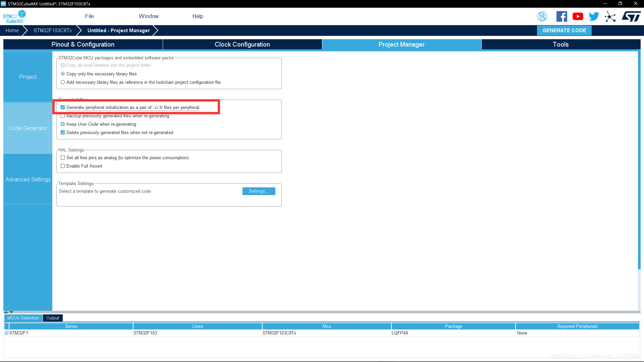This screenshot has width=644, height=362.
Task: Select Copy only the necessary library files
Action: 63,74
